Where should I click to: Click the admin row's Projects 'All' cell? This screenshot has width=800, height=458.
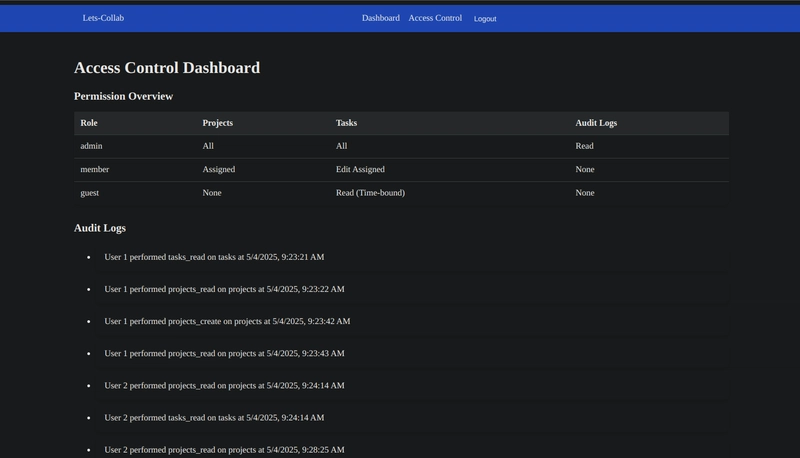click(x=208, y=146)
